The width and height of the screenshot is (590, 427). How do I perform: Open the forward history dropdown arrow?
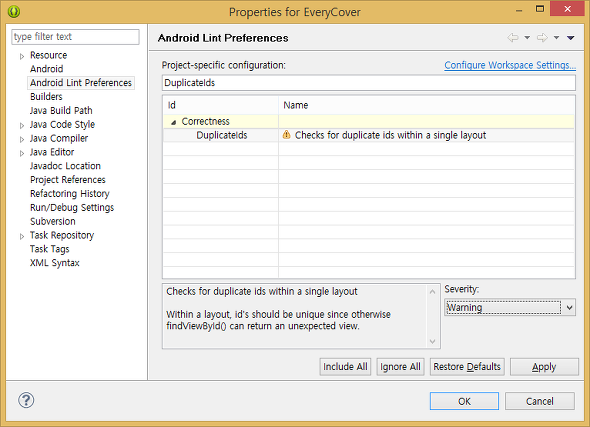pyautogui.click(x=557, y=38)
